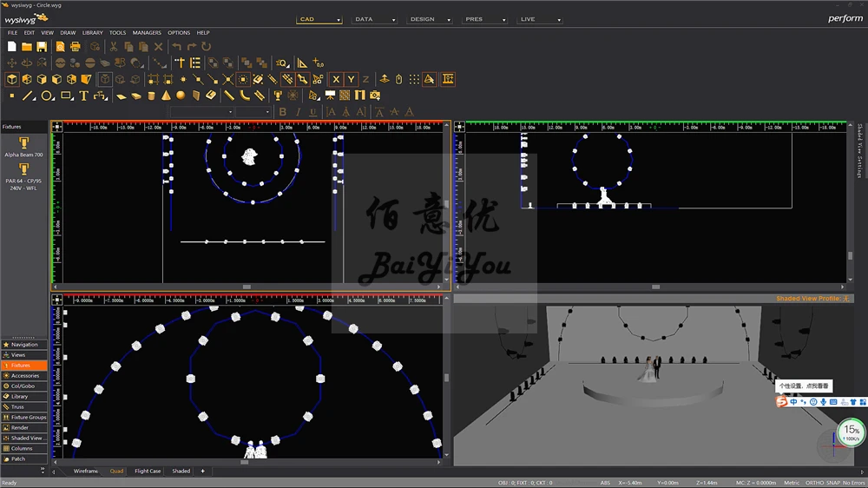Screen dimensions: 868x488
Task: Print using the printer icon
Action: pyautogui.click(x=76, y=47)
